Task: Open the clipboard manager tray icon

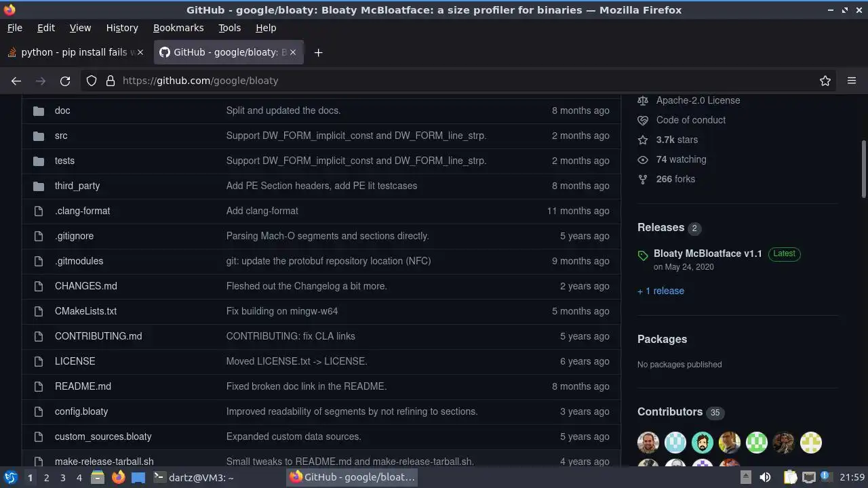Action: [x=790, y=477]
